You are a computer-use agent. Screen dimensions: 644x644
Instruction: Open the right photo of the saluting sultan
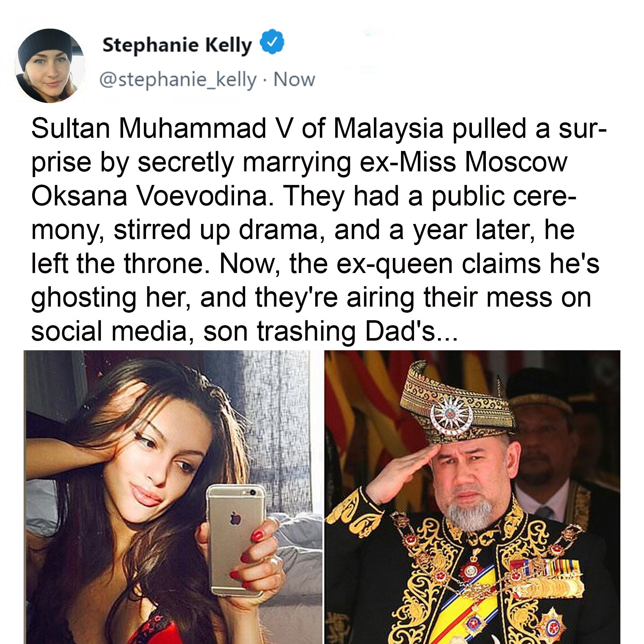click(472, 497)
